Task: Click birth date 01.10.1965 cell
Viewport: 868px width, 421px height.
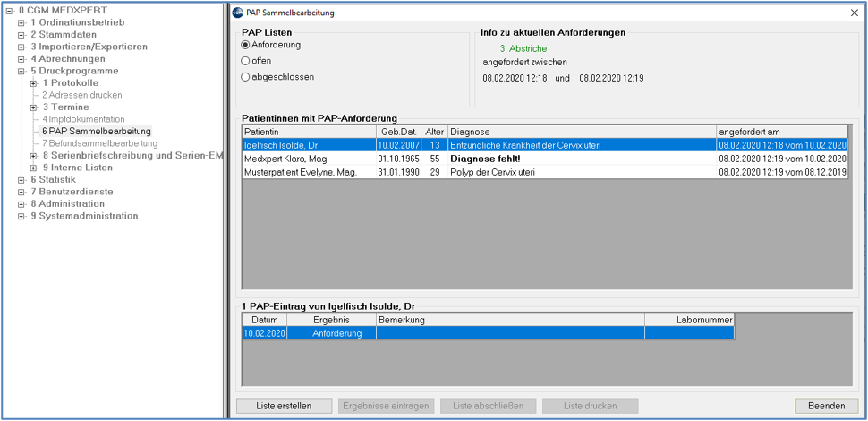Action: coord(398,159)
